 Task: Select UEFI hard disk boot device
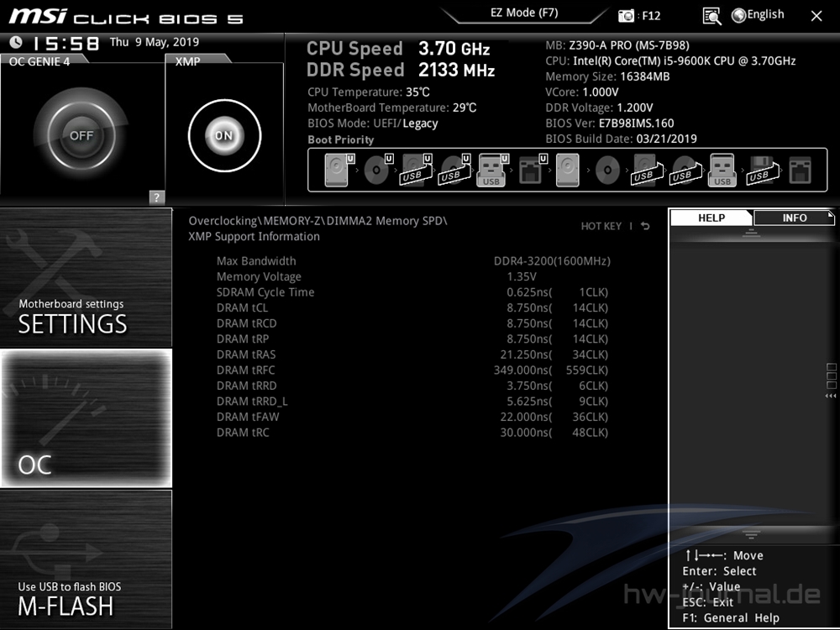pos(339,170)
